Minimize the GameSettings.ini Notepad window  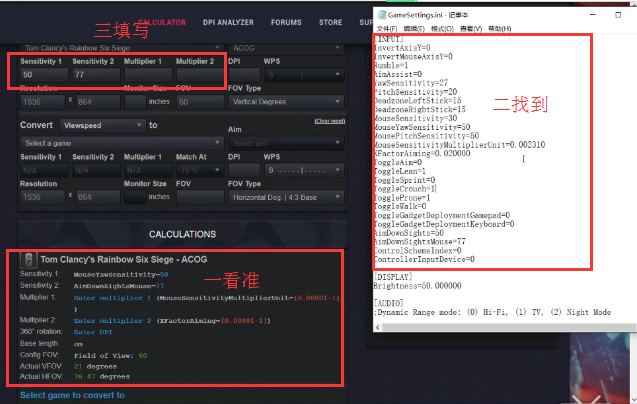tap(593, 15)
